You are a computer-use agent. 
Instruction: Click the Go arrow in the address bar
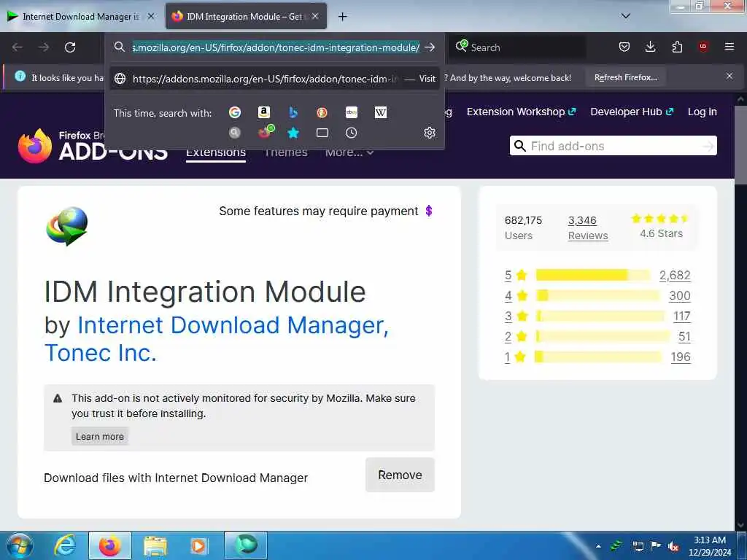[430, 47]
